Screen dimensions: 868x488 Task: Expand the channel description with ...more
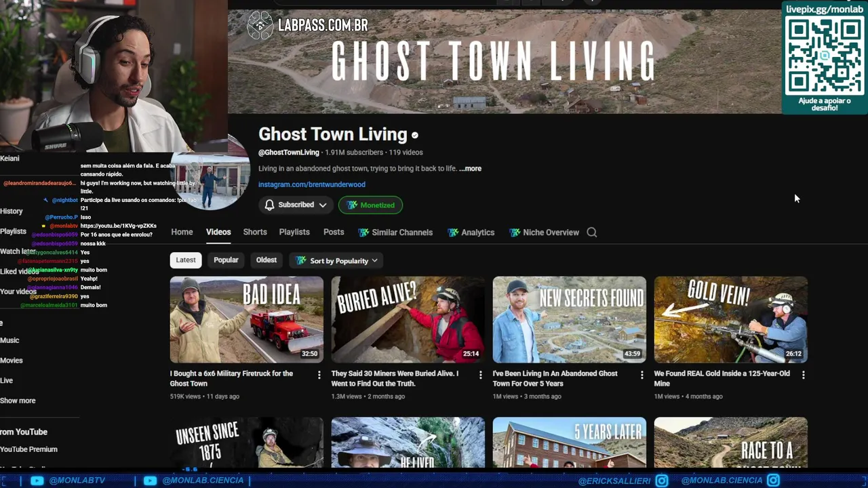click(x=470, y=169)
